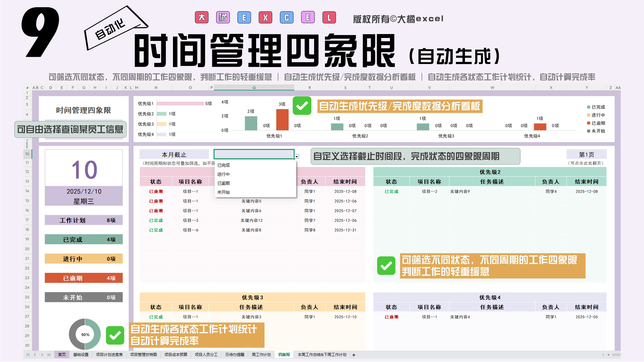
Task: Select column header Q
Action: click(254, 88)
